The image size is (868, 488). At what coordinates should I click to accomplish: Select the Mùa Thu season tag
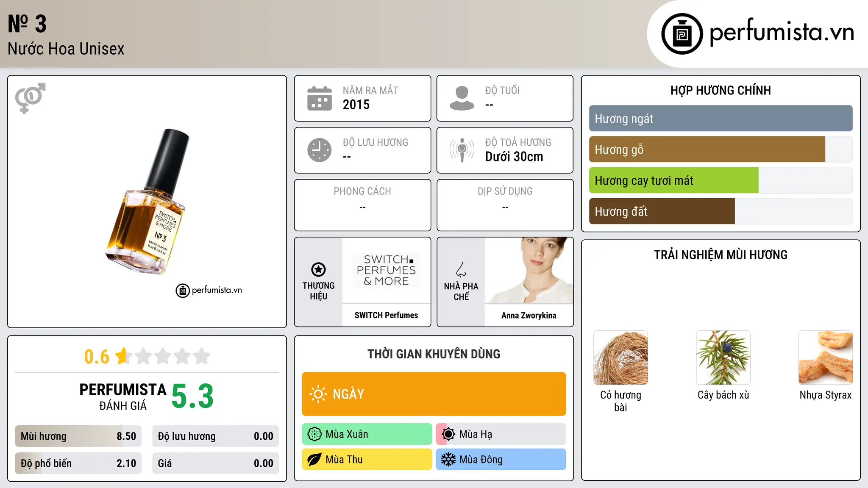pos(367,460)
